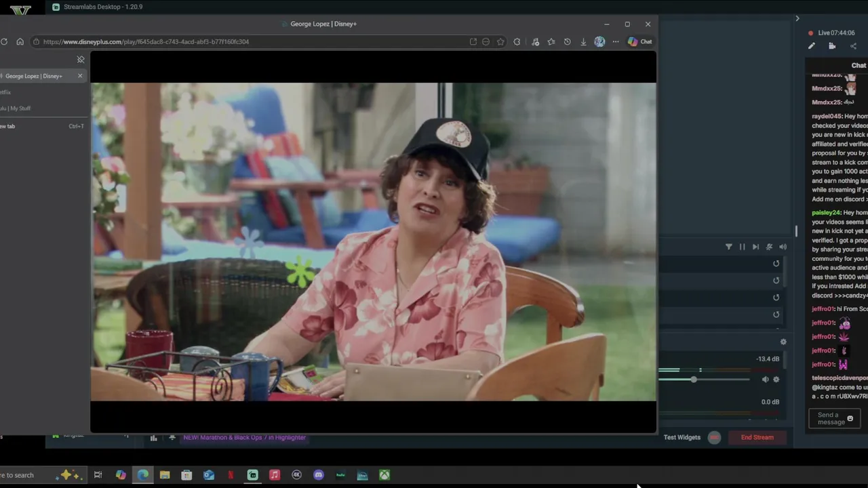The height and width of the screenshot is (488, 868).
Task: Click the round REC record button
Action: pos(714,437)
